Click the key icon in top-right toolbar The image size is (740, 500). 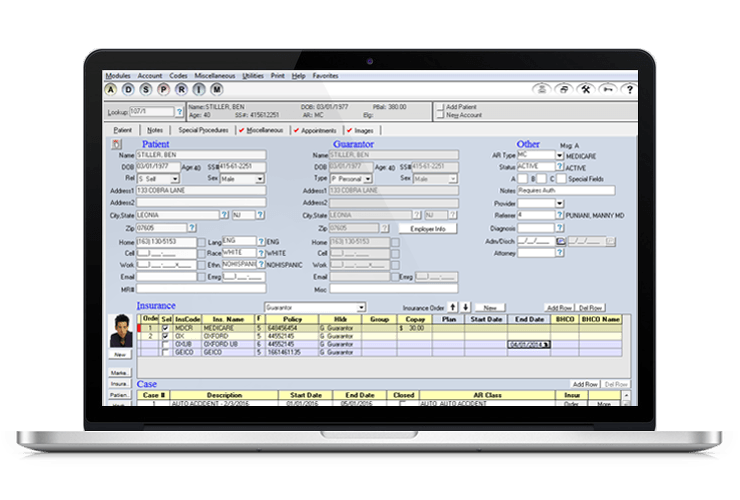pos(606,89)
